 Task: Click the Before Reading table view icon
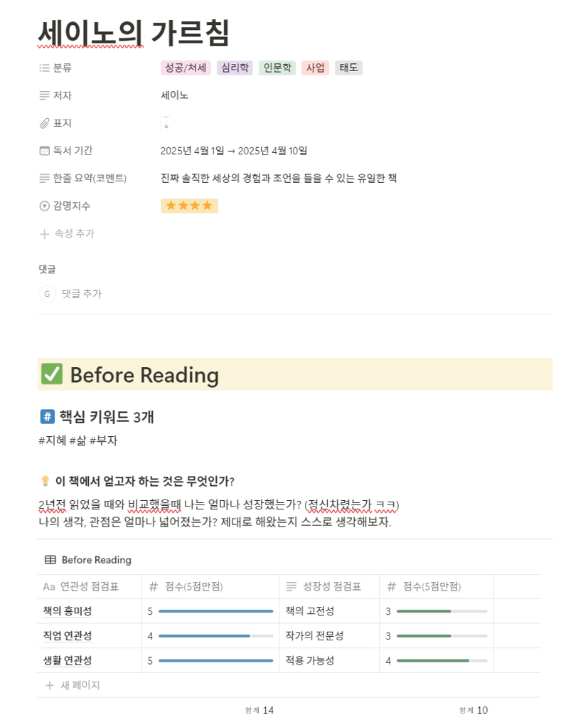coord(50,560)
